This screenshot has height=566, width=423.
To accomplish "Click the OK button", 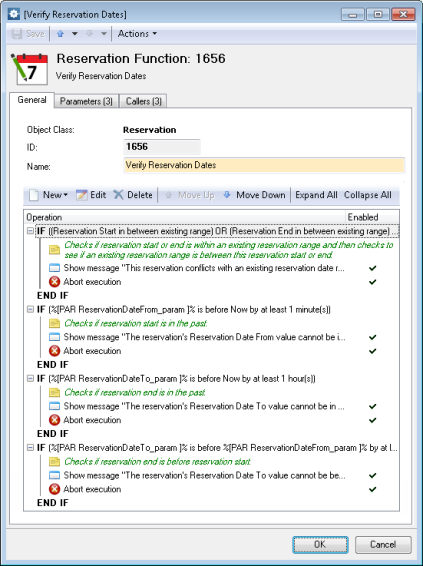I will (320, 544).
